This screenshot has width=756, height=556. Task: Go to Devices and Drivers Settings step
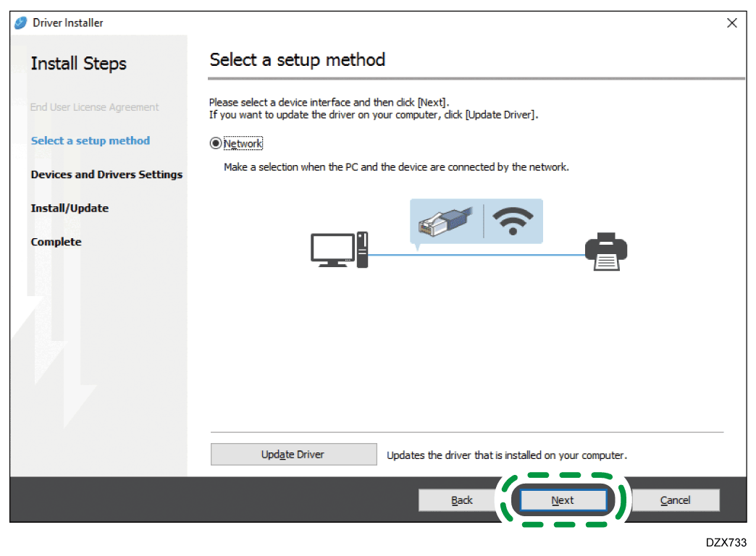coord(106,174)
